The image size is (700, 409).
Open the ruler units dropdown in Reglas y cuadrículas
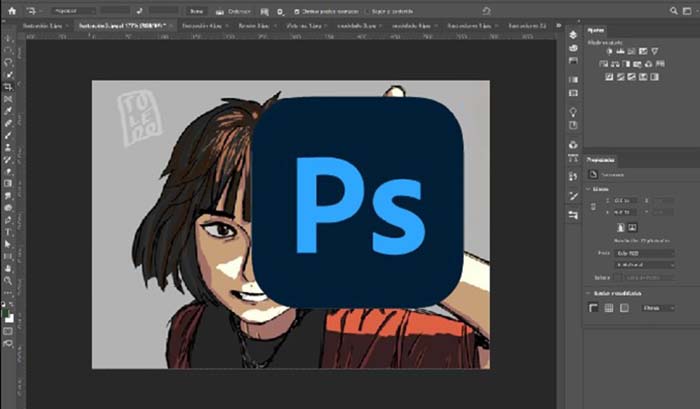click(657, 308)
